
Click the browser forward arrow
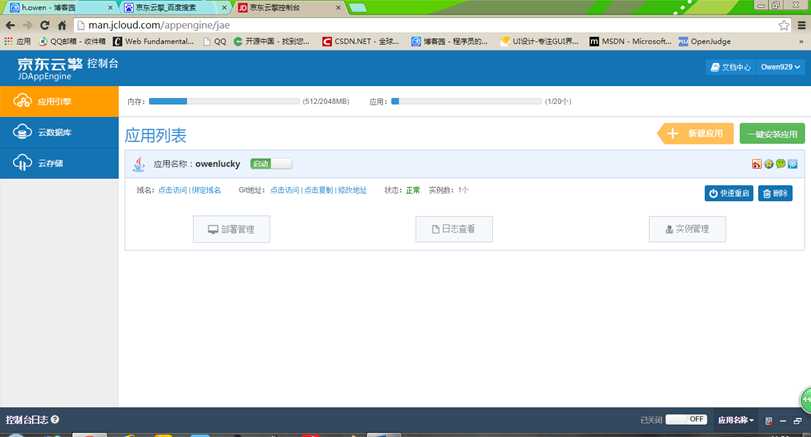27,25
